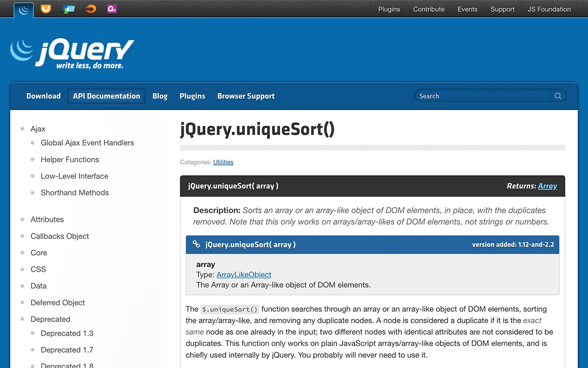The width and height of the screenshot is (588, 368).
Task: Click the Description label
Action: 217,210
